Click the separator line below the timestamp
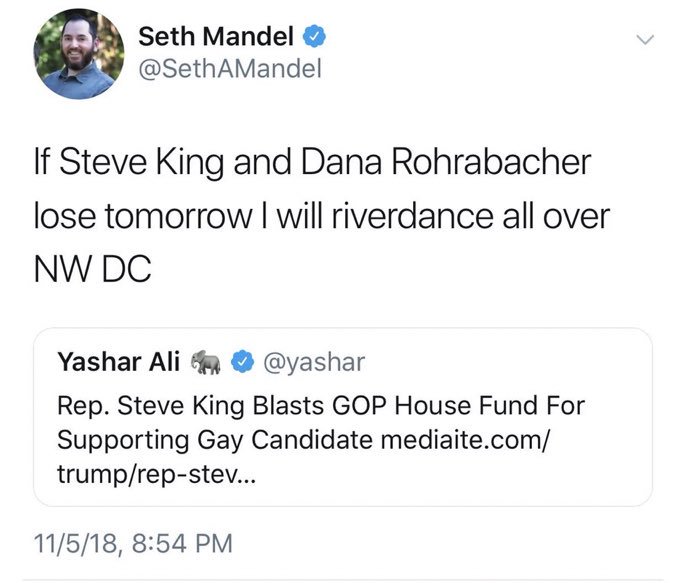This screenshot has height=583, width=686. pyautogui.click(x=343, y=580)
